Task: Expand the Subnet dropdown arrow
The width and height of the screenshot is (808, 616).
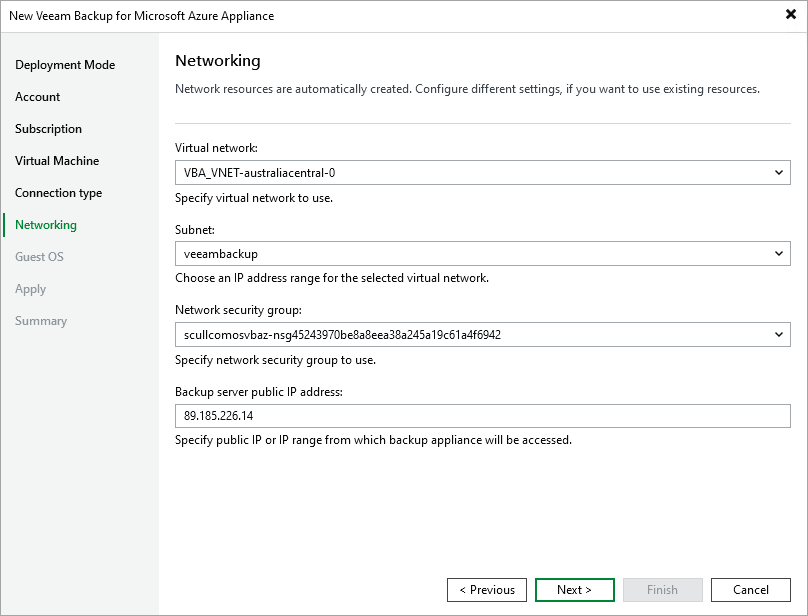Action: coord(779,254)
